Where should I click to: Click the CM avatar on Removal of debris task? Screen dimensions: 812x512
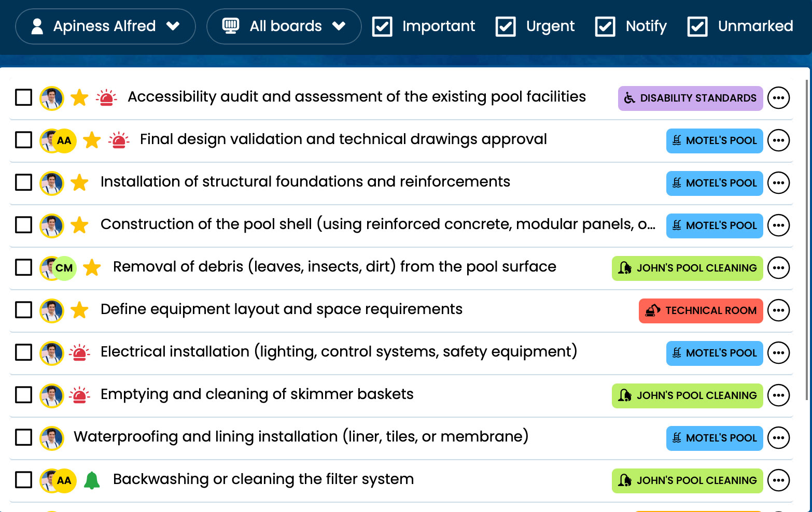(64, 268)
